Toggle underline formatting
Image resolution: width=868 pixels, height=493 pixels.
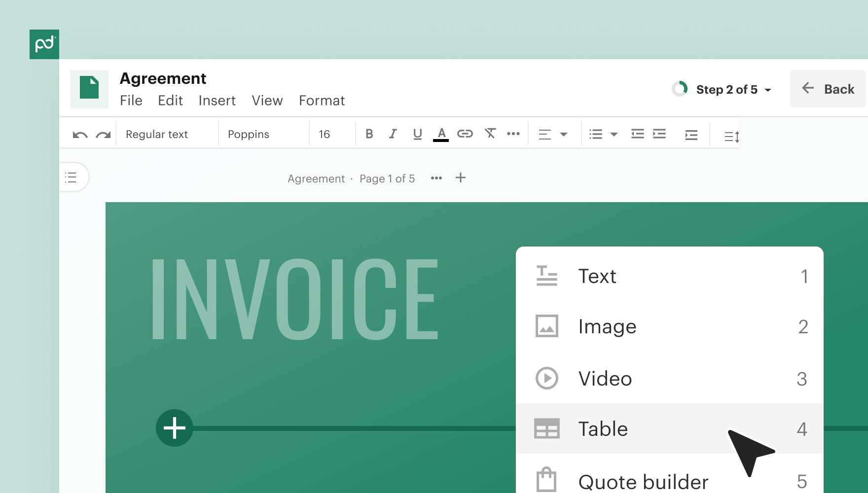(x=417, y=134)
